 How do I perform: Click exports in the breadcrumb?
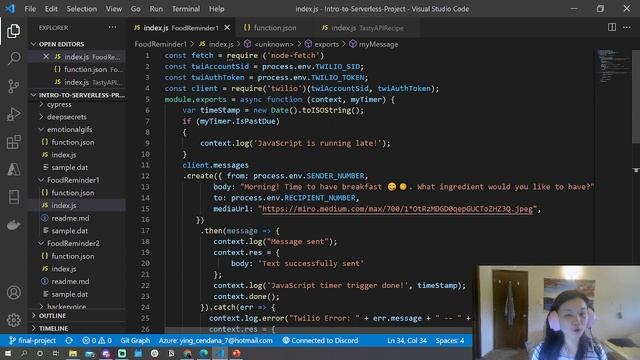click(326, 44)
